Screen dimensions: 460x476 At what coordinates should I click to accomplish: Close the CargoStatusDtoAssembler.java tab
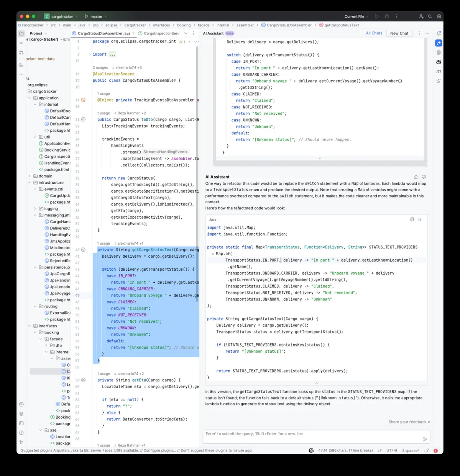133,33
